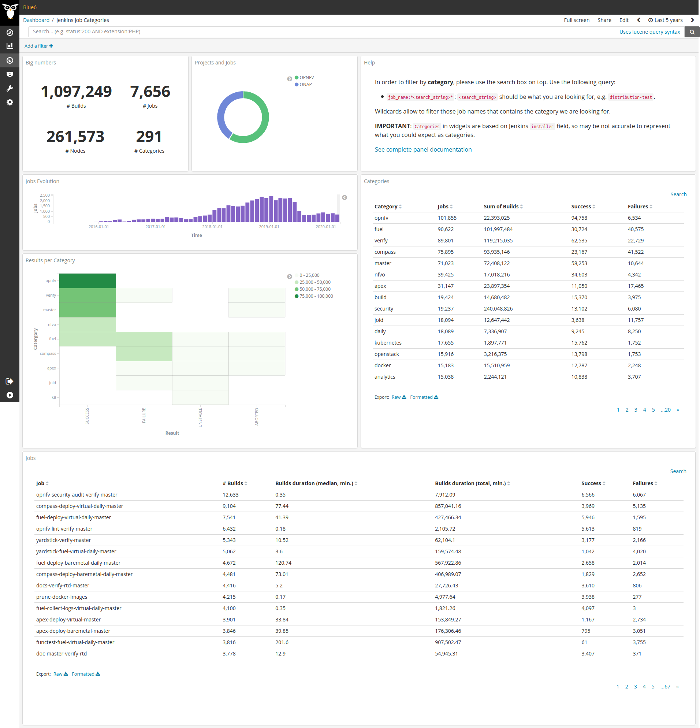Focus the lucene search input field
The image size is (700, 728).
323,32
